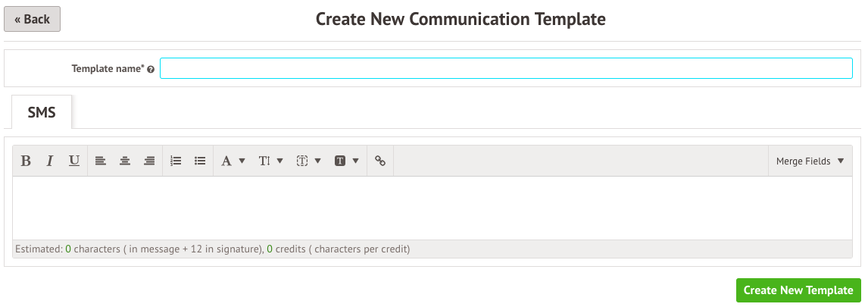Apply italic formatting with the I icon

click(50, 161)
